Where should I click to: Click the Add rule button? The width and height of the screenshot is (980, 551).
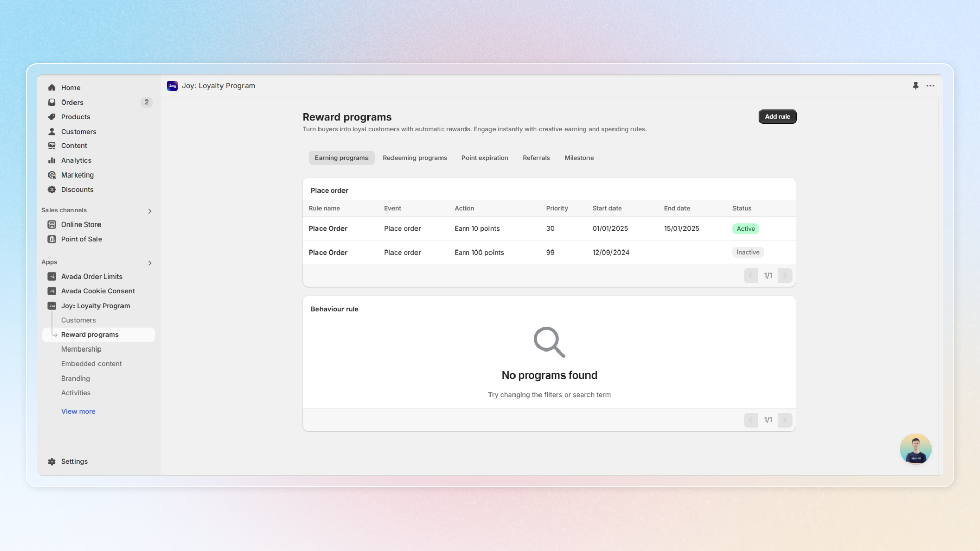tap(777, 117)
